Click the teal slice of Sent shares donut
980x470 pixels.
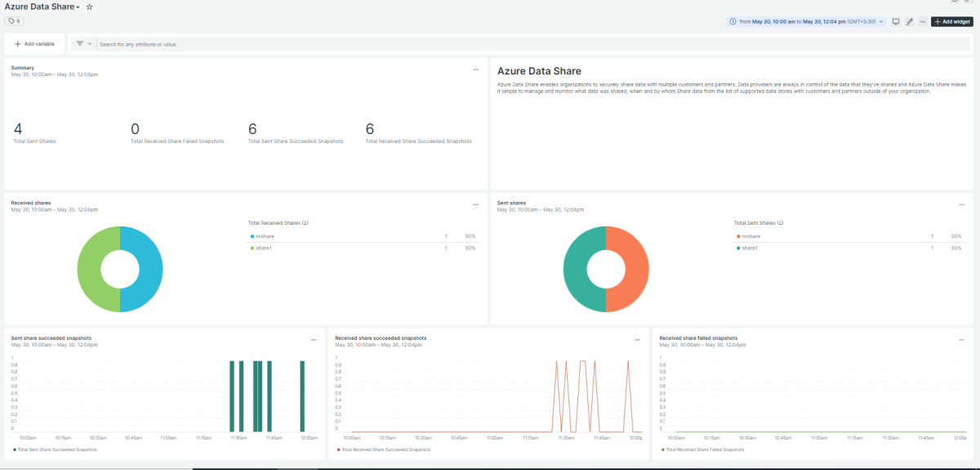click(x=577, y=269)
